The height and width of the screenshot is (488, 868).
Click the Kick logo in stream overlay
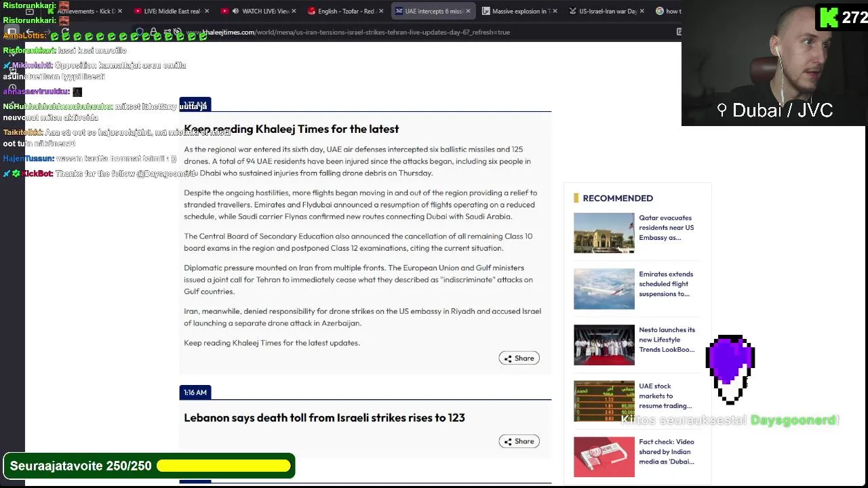(829, 18)
